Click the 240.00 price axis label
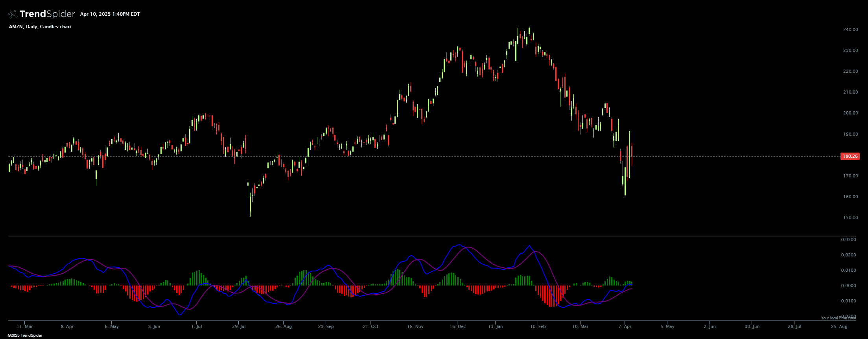 pos(851,29)
